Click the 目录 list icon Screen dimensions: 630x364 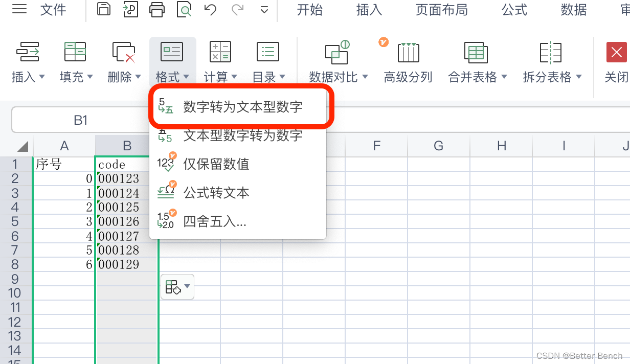[268, 52]
